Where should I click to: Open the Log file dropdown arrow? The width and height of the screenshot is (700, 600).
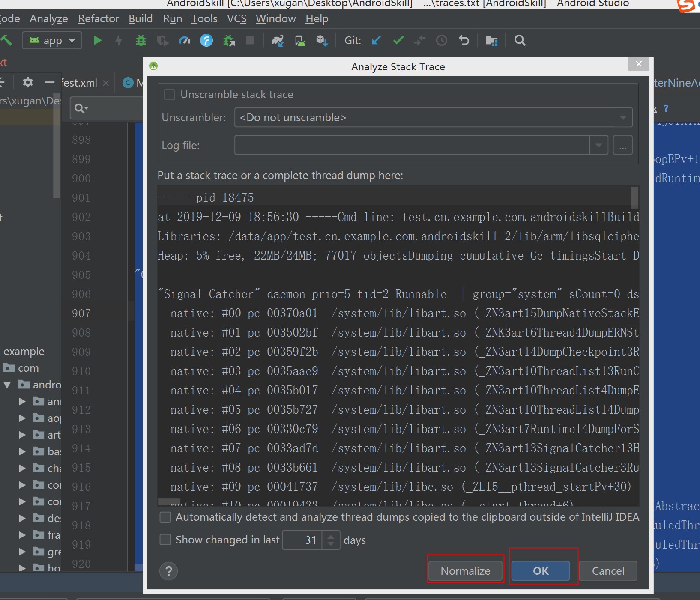pyautogui.click(x=599, y=146)
